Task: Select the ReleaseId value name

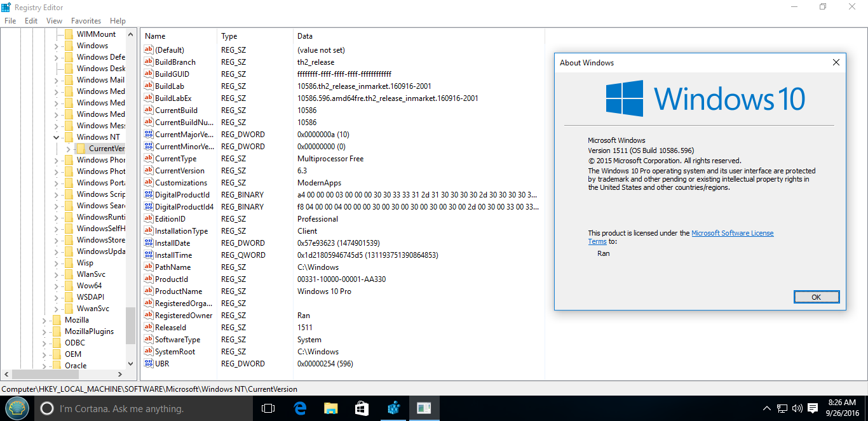Action: point(170,328)
